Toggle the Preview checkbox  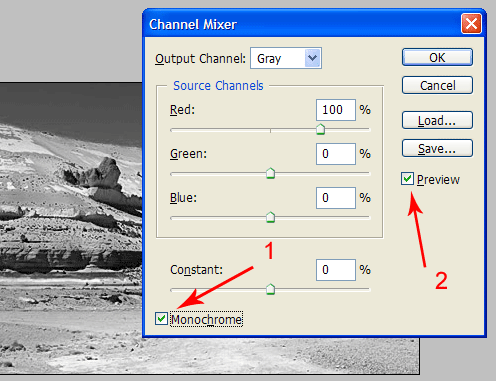tap(407, 179)
